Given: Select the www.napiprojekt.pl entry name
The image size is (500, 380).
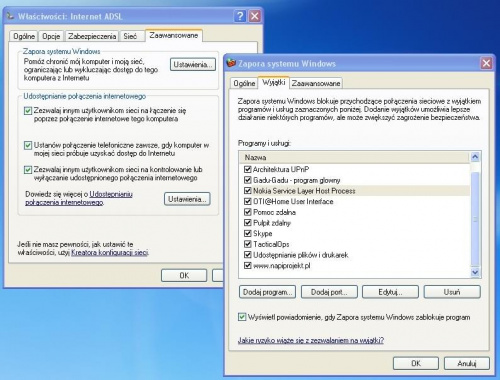Looking at the screenshot, I should click(x=282, y=266).
